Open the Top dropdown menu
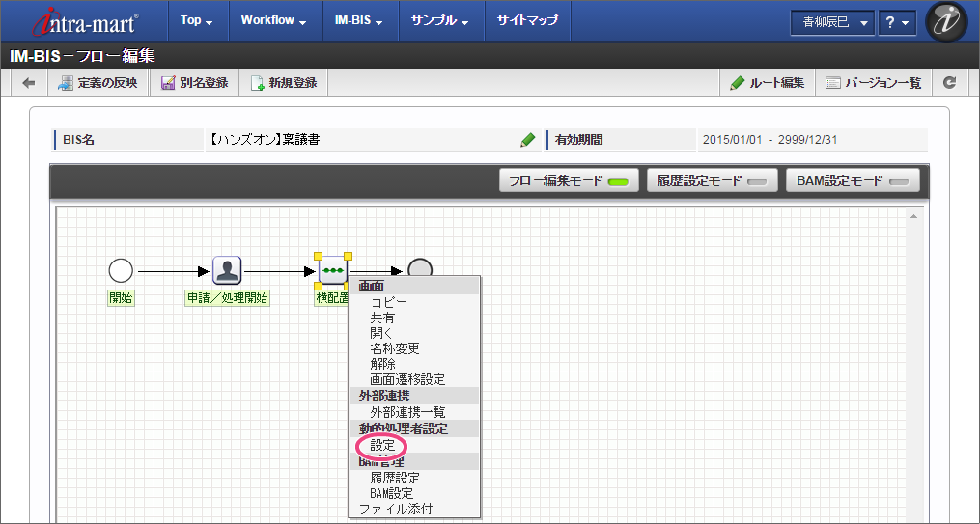The height and width of the screenshot is (524, 980). [197, 20]
